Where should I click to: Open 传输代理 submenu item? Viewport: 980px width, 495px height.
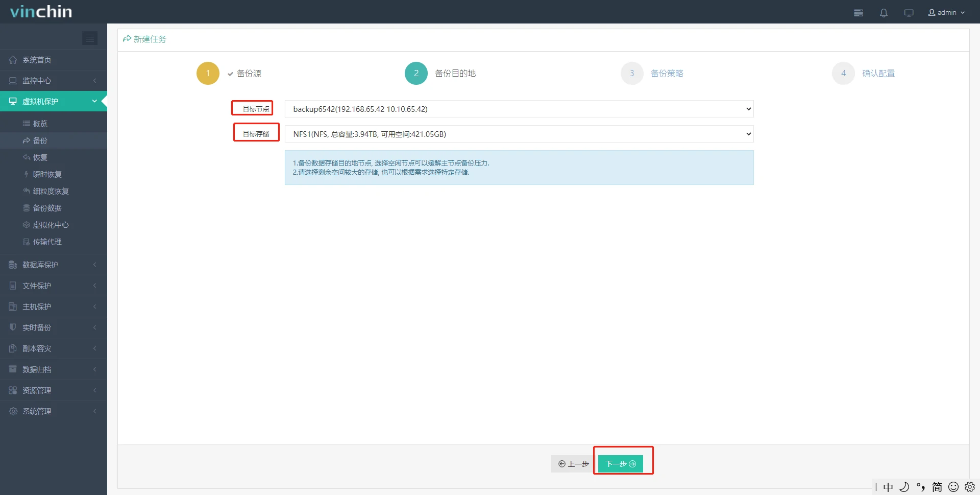point(54,242)
